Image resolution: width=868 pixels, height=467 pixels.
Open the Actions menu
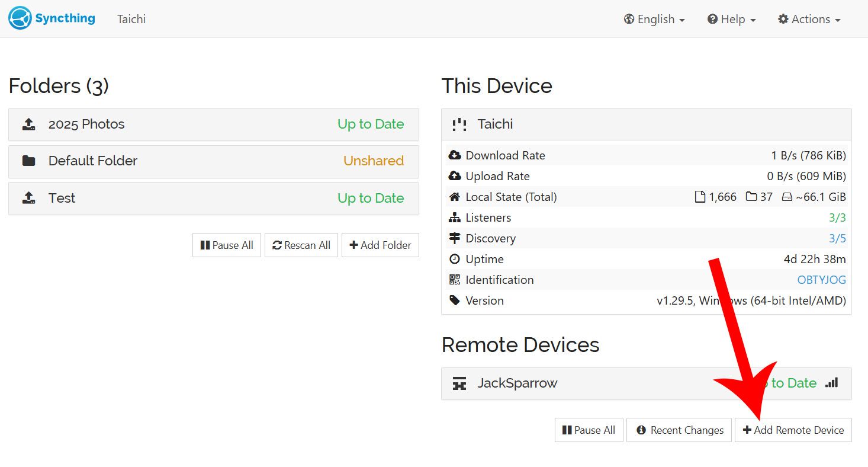[809, 19]
